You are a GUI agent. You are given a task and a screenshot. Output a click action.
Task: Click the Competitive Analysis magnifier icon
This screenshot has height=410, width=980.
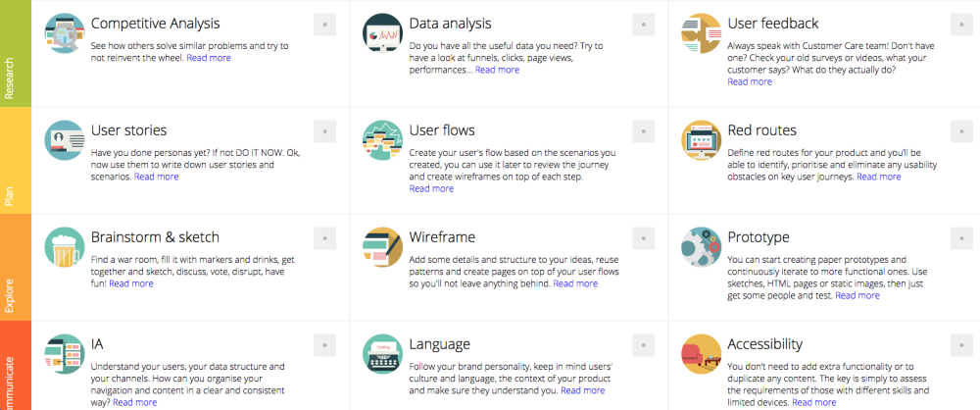click(65, 33)
